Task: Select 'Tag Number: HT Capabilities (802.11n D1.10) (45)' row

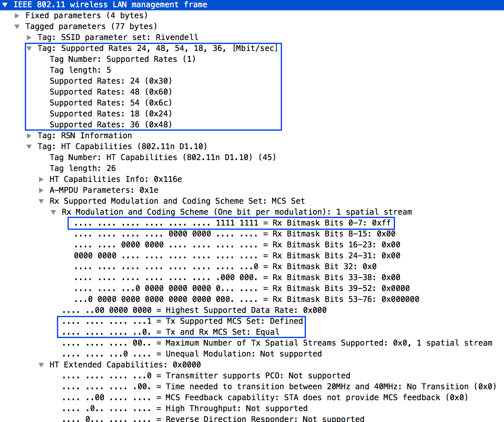Action: (x=163, y=157)
